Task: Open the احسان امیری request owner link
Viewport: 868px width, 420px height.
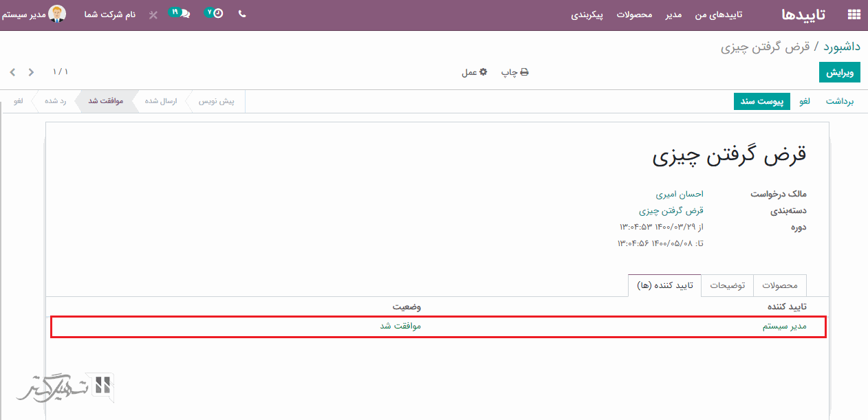Action: pyautogui.click(x=680, y=194)
